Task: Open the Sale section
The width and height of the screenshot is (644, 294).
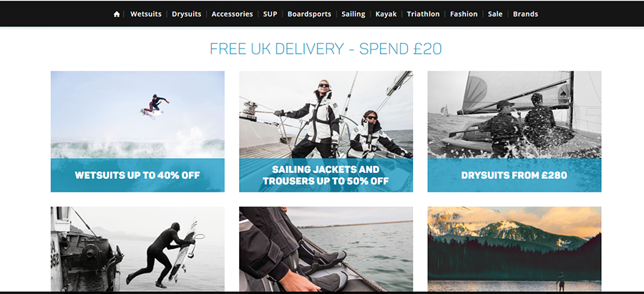Action: pos(495,14)
